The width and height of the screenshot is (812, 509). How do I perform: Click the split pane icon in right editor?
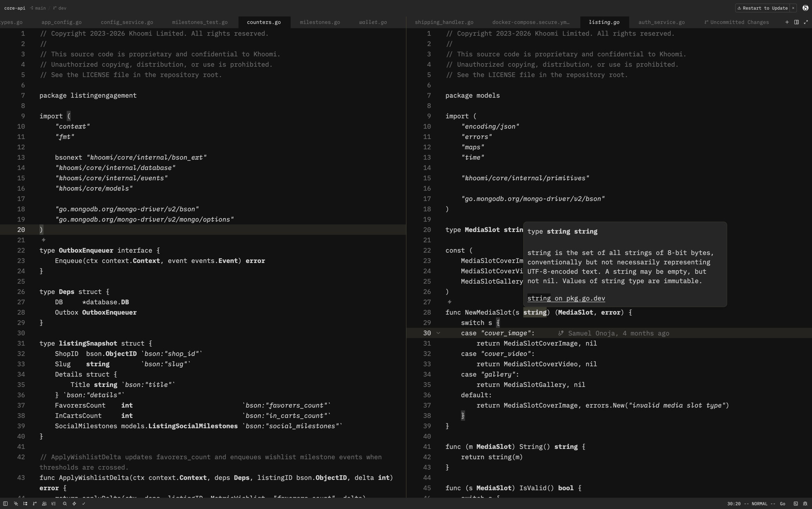tap(796, 22)
